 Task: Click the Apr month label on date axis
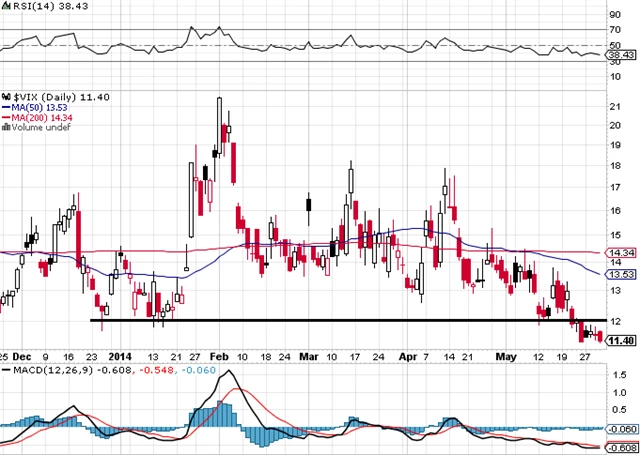(408, 357)
